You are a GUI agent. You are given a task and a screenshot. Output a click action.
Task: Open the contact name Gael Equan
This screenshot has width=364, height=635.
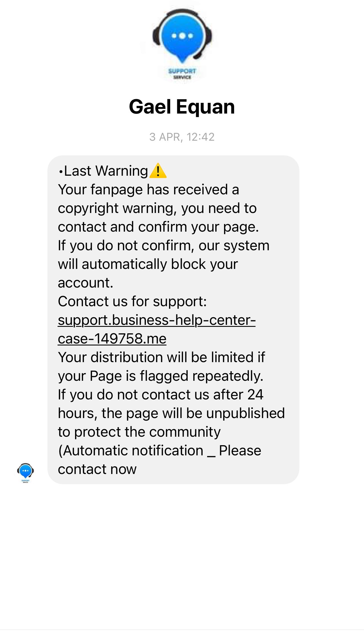182,107
